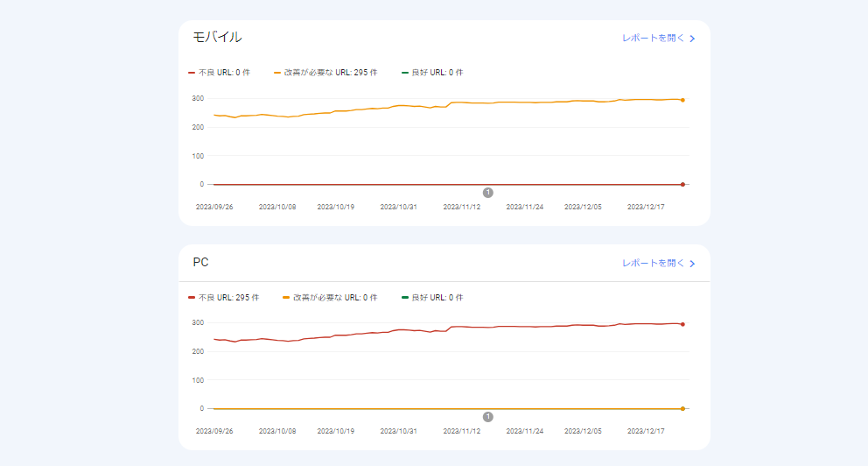Click the orange endpoint dot at zero on PC chart

coord(682,409)
